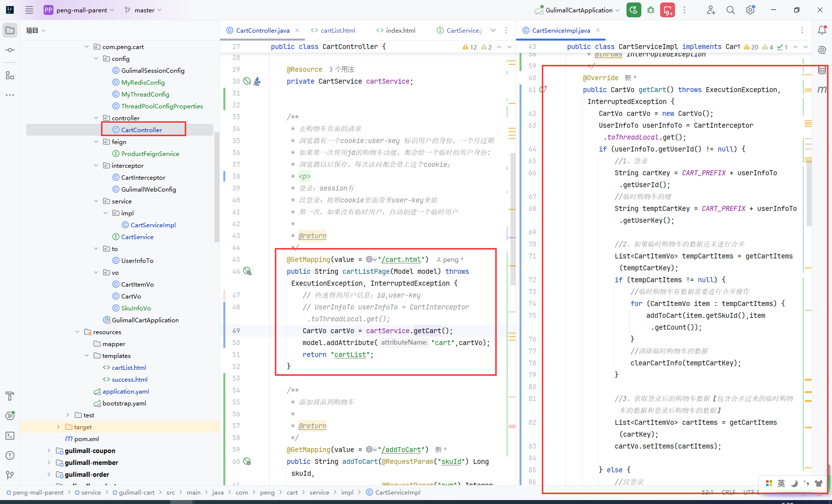832x504 pixels.
Task: Close the CartController.java tab
Action: (297, 30)
